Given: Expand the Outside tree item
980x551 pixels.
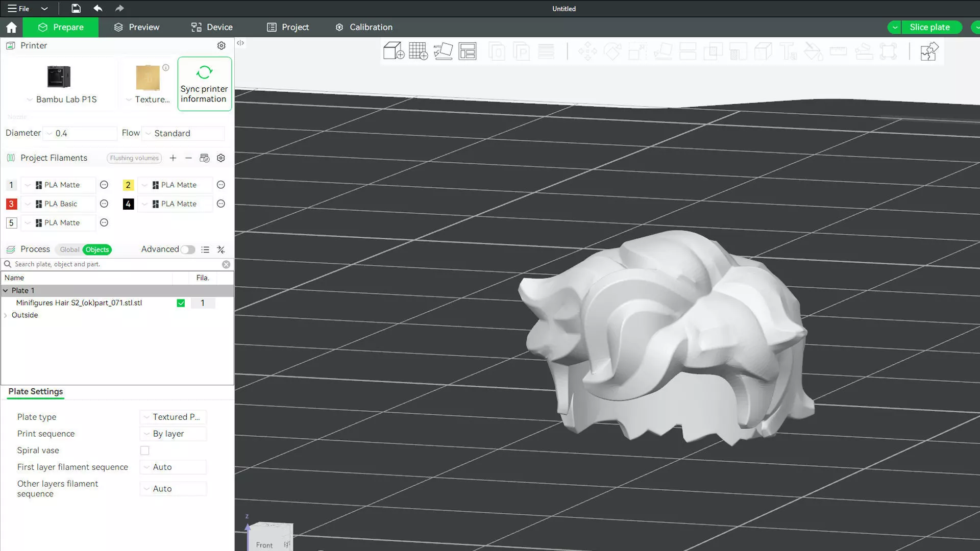Looking at the screenshot, I should coord(6,315).
